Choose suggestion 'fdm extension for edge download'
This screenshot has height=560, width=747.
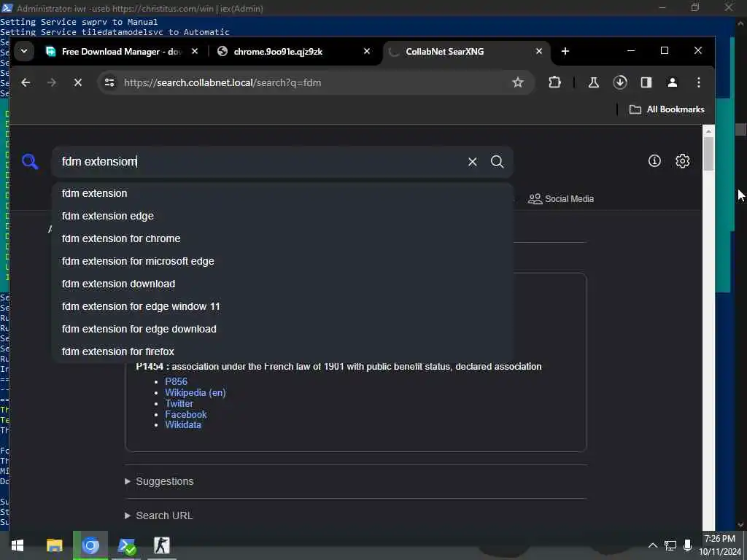tap(282, 329)
